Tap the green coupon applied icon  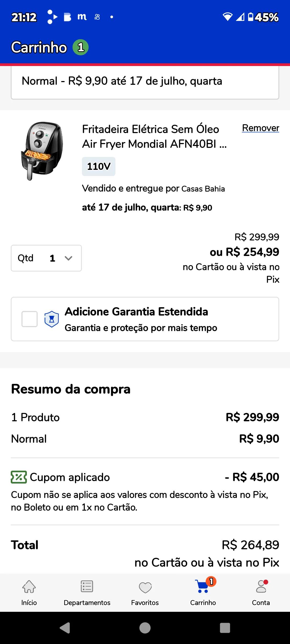tap(19, 477)
